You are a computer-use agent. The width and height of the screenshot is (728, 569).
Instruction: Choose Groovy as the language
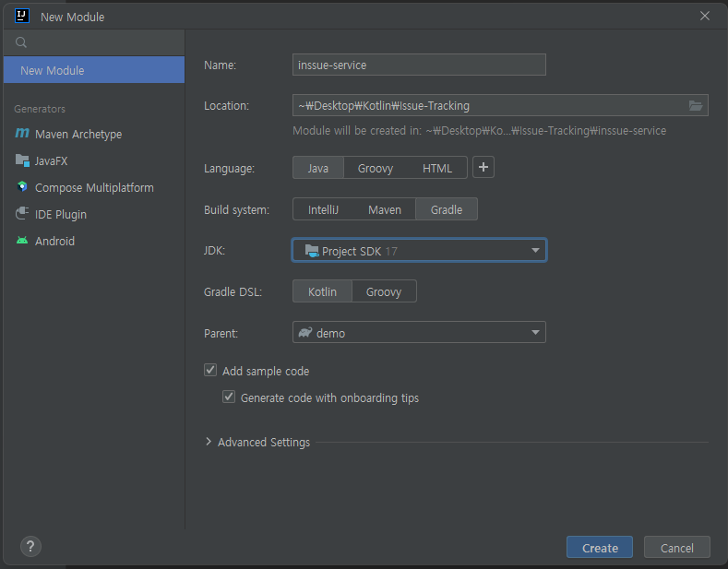[x=376, y=168]
